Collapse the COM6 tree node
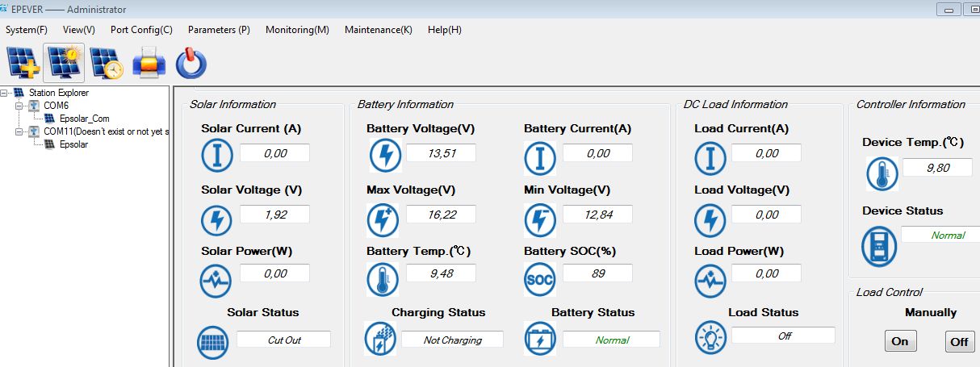The height and width of the screenshot is (367, 980). pos(20,106)
